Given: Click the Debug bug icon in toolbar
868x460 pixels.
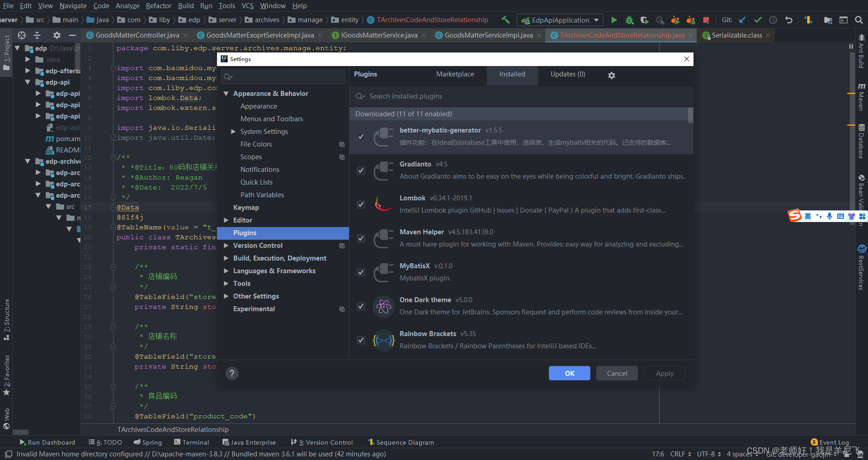Looking at the screenshot, I should 629,20.
